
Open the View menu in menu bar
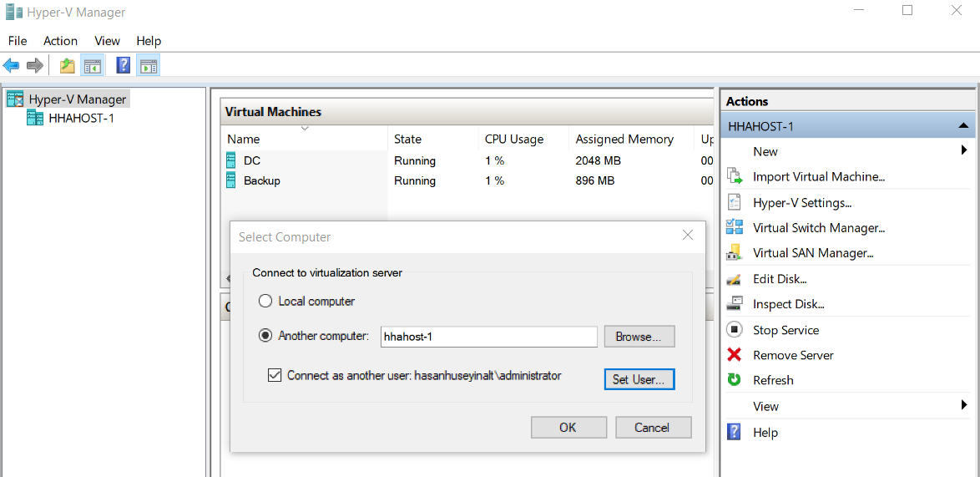[x=108, y=41]
